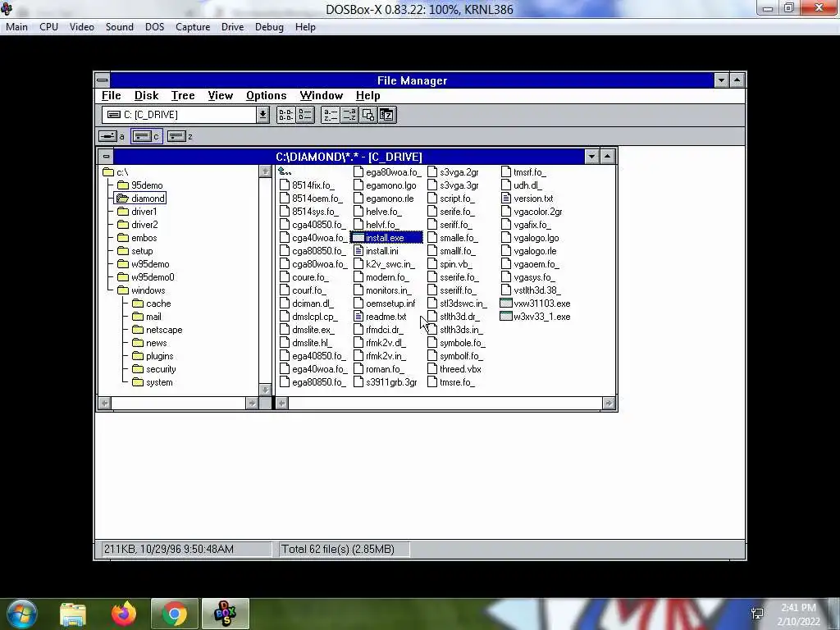Open File Manager control-menu box
The width and height of the screenshot is (840, 630).
pyautogui.click(x=103, y=80)
